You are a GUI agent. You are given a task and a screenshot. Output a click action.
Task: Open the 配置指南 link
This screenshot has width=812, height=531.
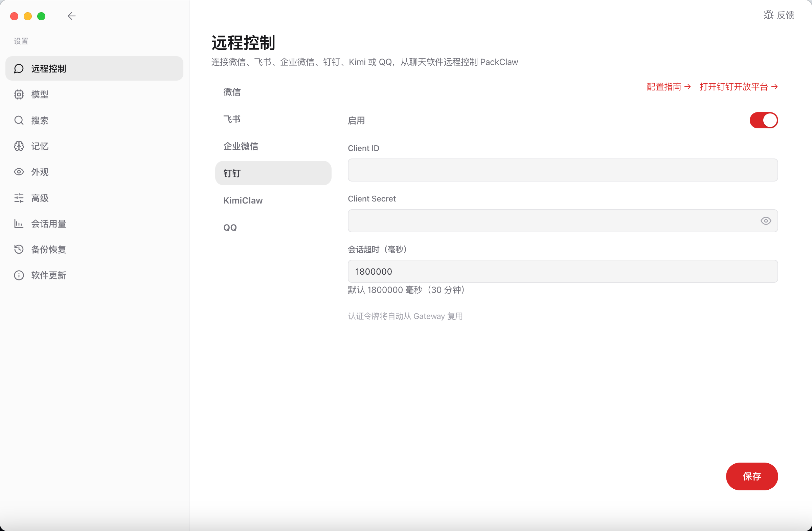(x=669, y=87)
